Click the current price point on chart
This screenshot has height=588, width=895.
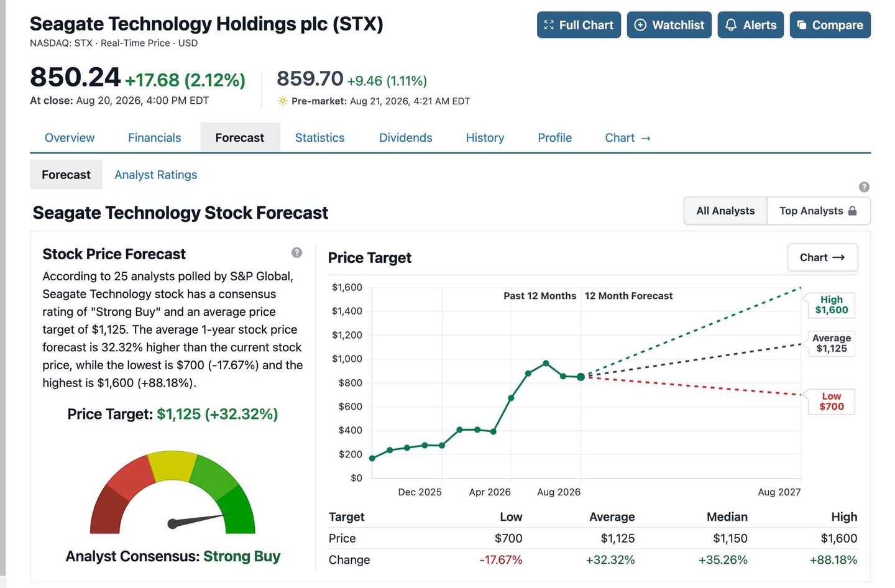click(581, 377)
